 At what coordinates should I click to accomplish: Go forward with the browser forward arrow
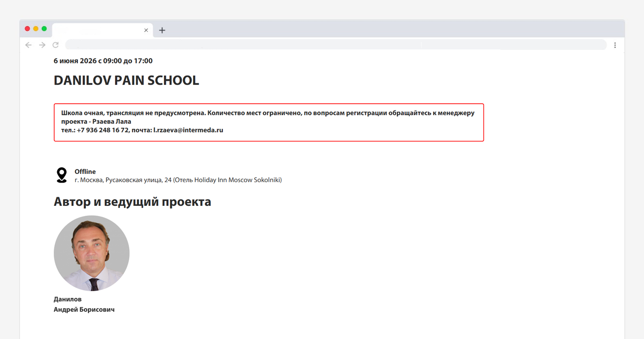[x=42, y=45]
